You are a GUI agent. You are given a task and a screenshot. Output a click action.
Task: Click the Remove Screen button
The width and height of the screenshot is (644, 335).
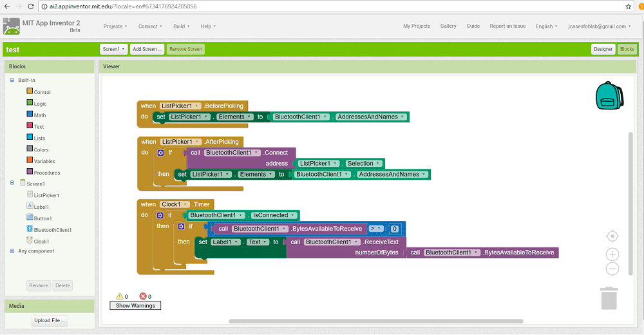pos(185,49)
